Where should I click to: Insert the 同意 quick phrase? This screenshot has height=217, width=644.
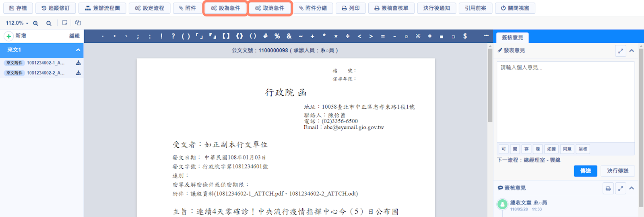click(567, 149)
